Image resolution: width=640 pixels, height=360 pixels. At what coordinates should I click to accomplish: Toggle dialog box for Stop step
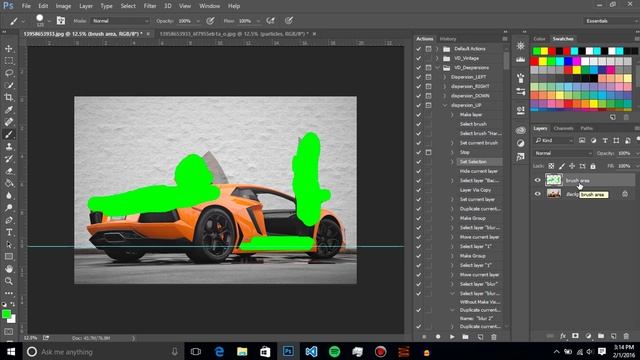click(x=428, y=152)
